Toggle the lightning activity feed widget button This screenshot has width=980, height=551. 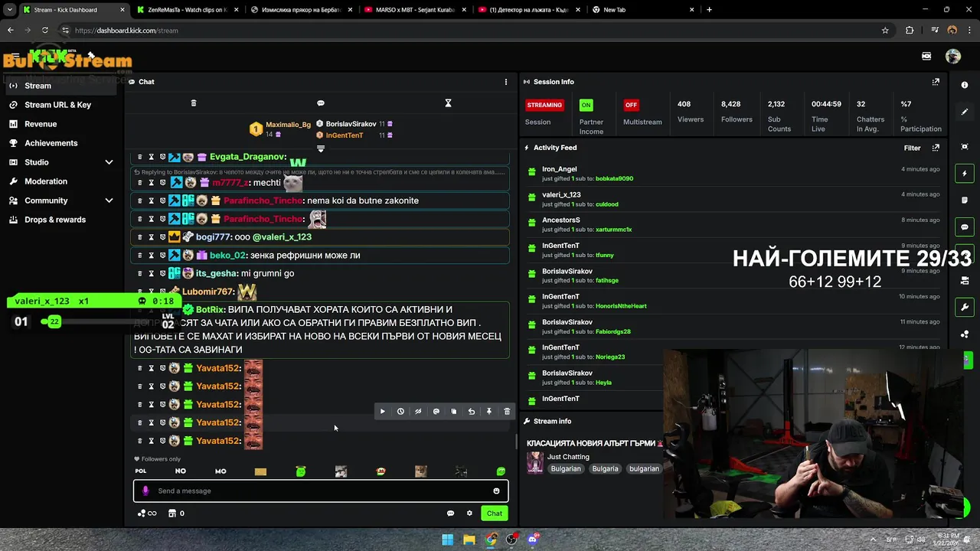[965, 174]
